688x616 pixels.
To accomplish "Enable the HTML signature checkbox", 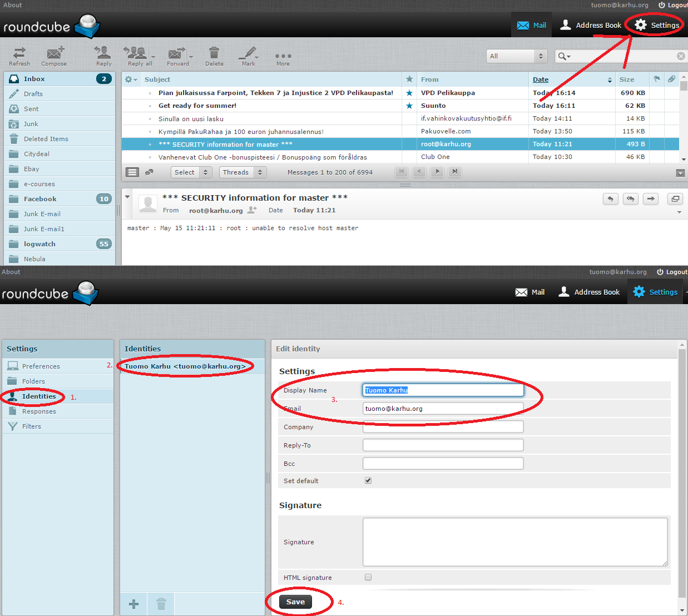I will [x=368, y=577].
